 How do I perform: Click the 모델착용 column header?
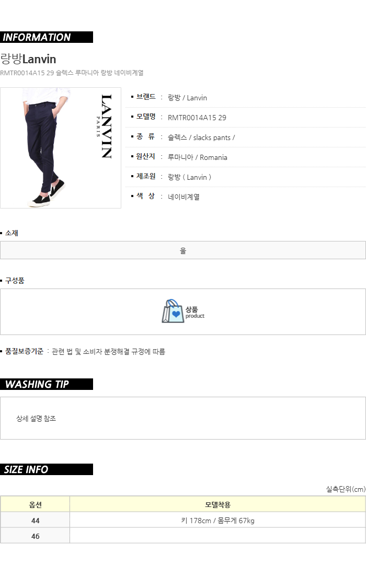pos(218,504)
